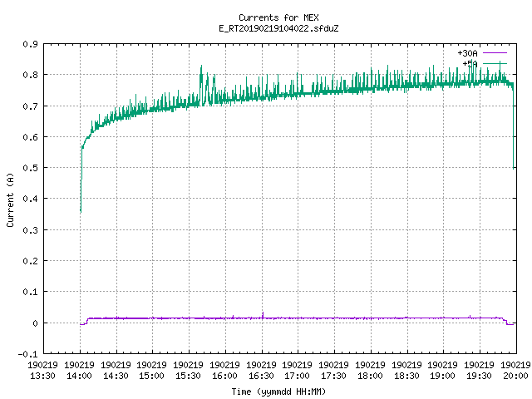Select the 0 y-axis tick label

pos(35,323)
